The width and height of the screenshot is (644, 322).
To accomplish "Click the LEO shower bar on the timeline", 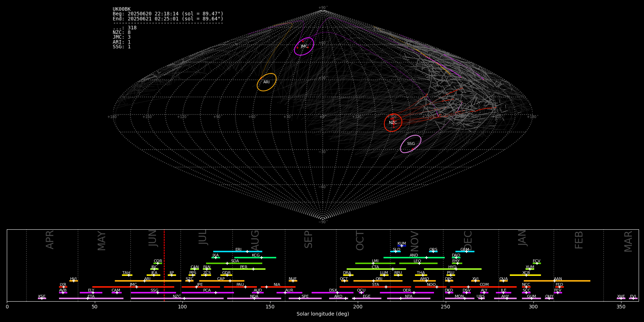I will (x=418, y=263).
